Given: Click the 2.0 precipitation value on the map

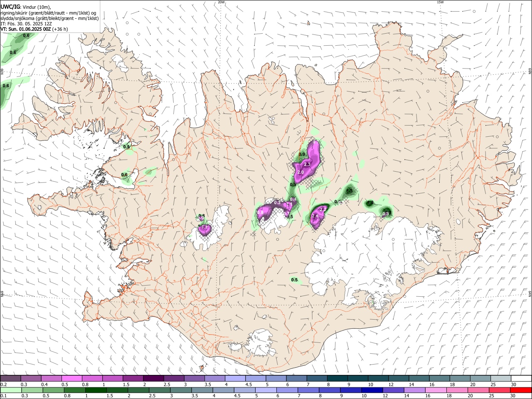Looking at the screenshot, I should [x=301, y=172].
